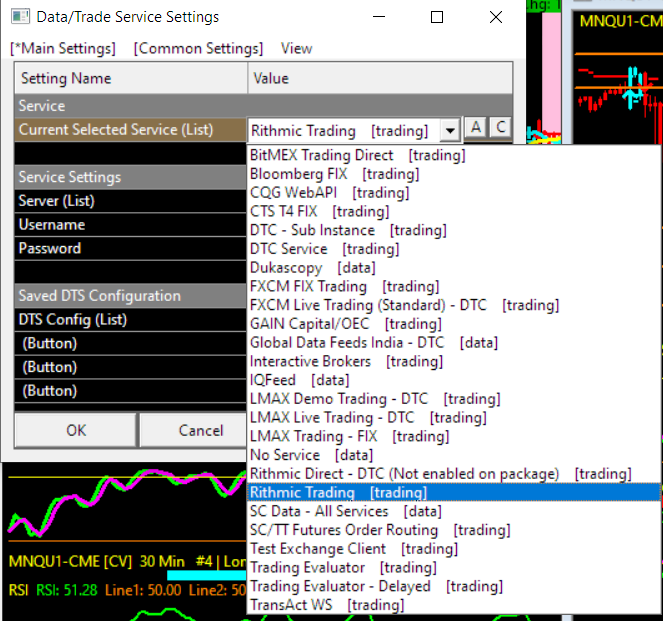The width and height of the screenshot is (663, 621).
Task: Click the last (Button) row above OK
Action: coord(131,391)
